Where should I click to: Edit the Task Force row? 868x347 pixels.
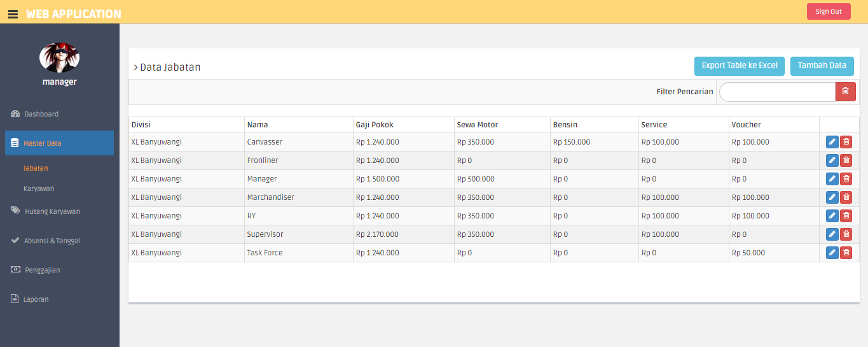pyautogui.click(x=832, y=253)
